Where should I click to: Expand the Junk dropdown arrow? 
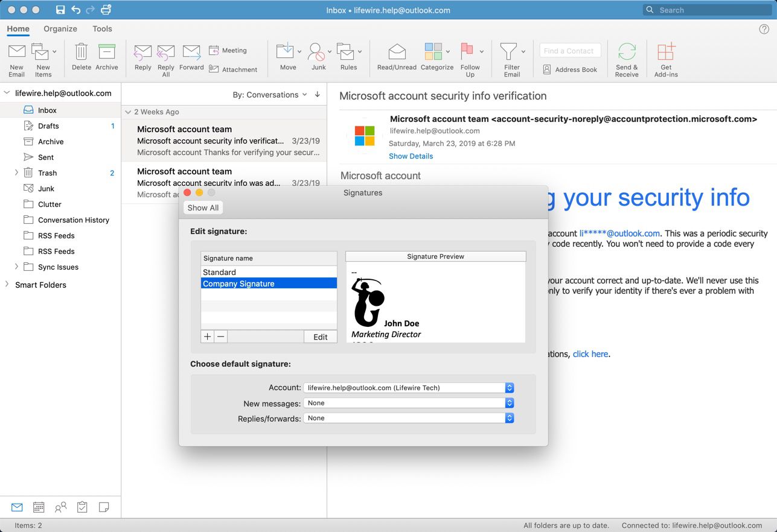330,52
